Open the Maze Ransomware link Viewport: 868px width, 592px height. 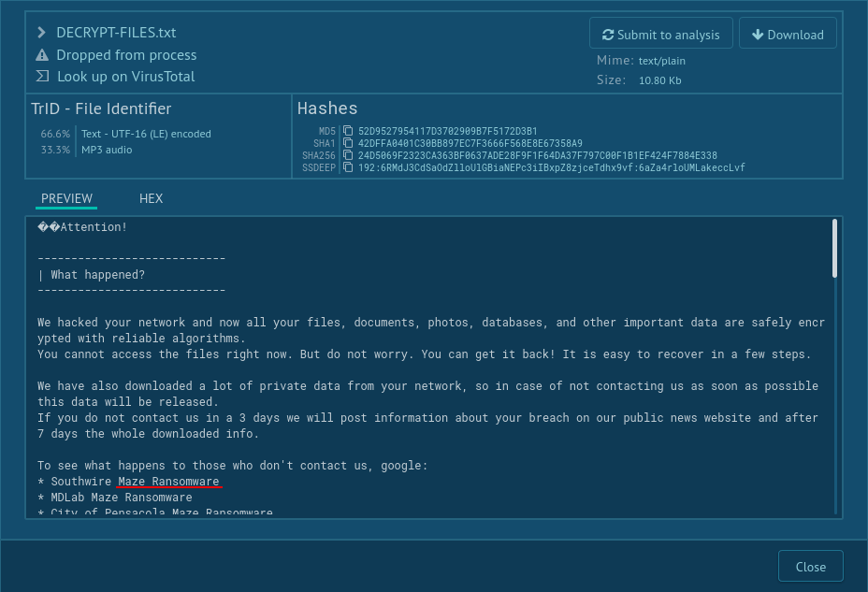click(168, 481)
